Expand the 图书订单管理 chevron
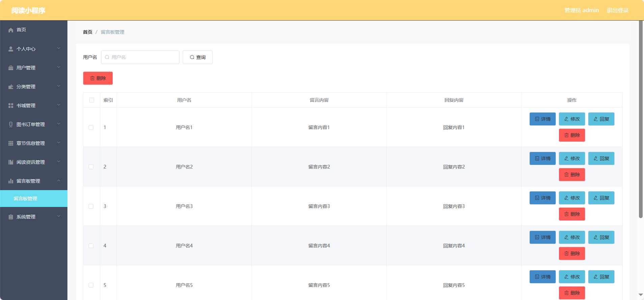The height and width of the screenshot is (300, 644). pyautogui.click(x=59, y=124)
